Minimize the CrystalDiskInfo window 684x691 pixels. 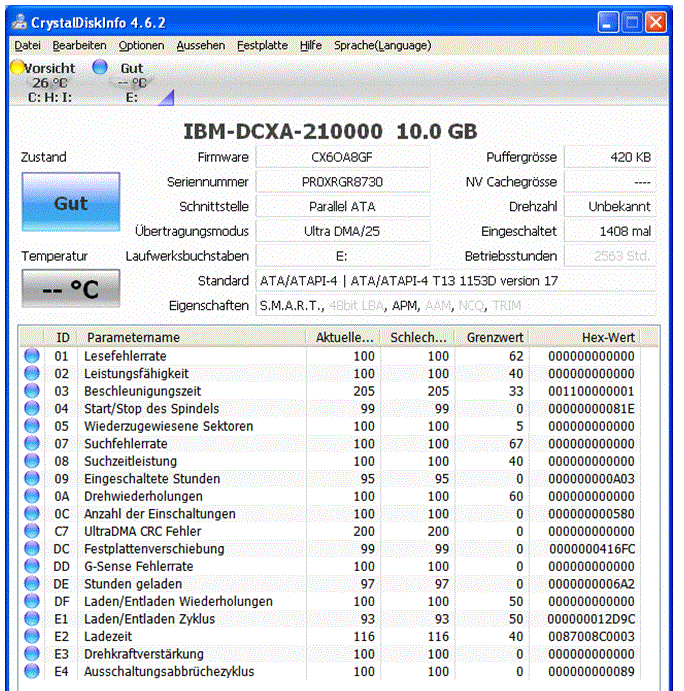[607, 22]
